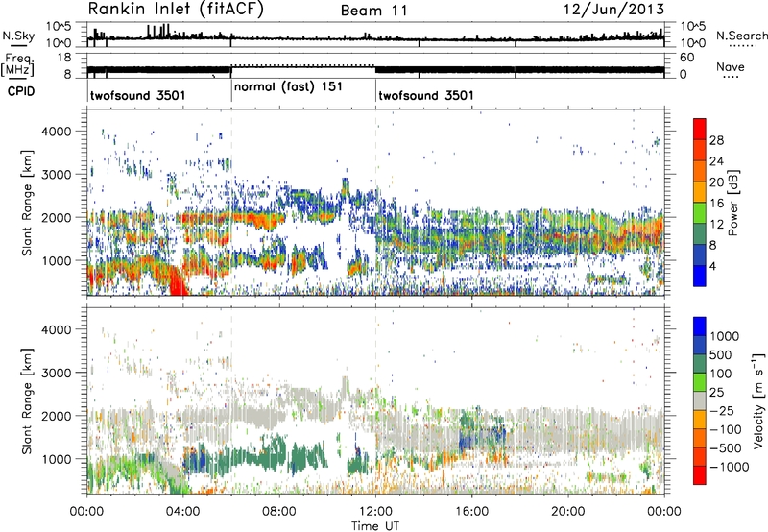768x532 pixels.
Task: Click the '28' tick on Power colorbar
Action: (x=716, y=140)
